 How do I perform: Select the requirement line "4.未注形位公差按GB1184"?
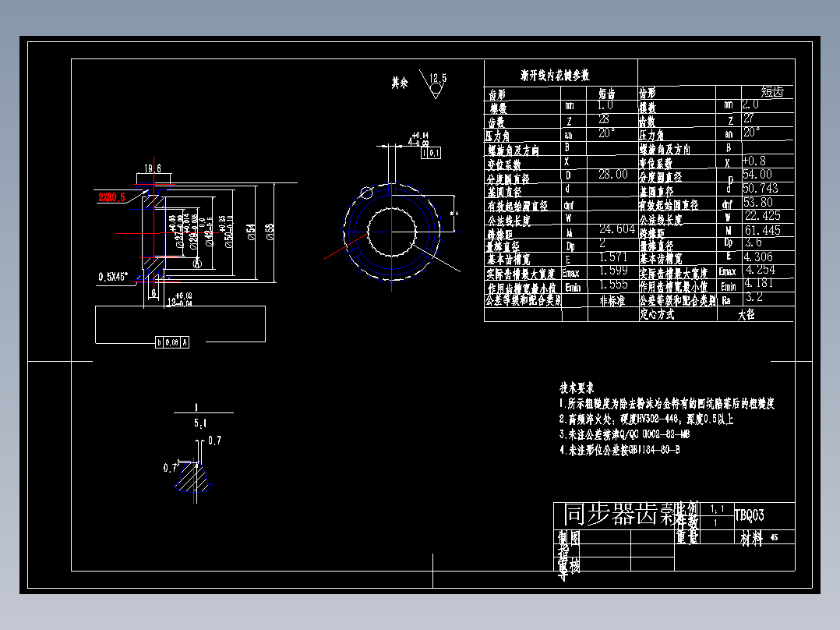pyautogui.click(x=619, y=450)
